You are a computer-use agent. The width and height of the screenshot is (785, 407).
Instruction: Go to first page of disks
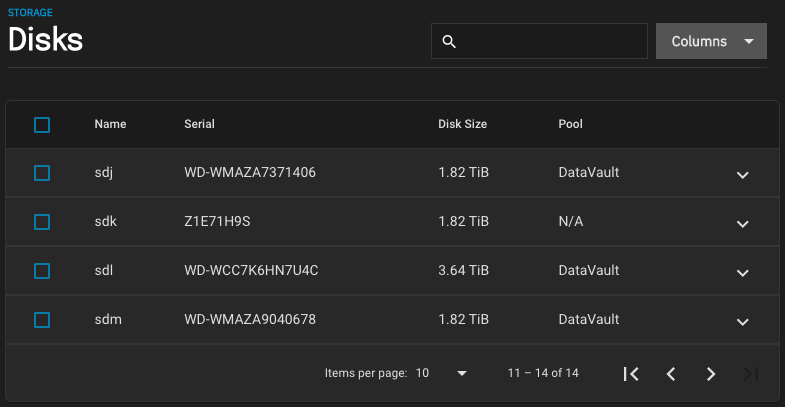point(631,373)
